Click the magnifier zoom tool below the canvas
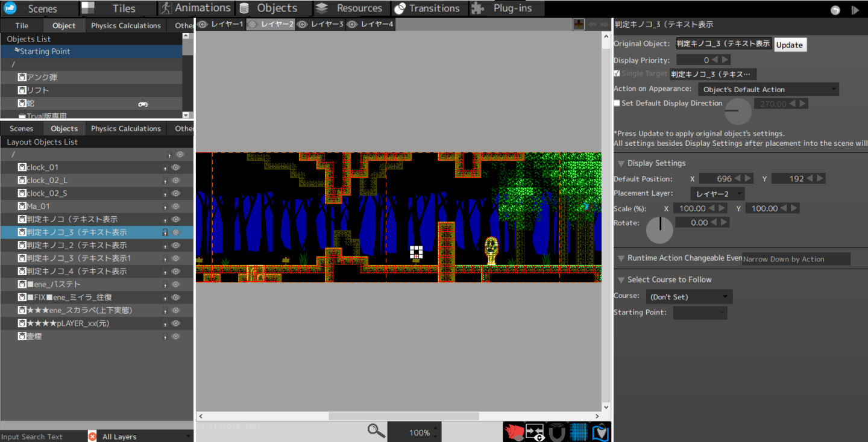Image resolution: width=868 pixels, height=442 pixels. [375, 430]
